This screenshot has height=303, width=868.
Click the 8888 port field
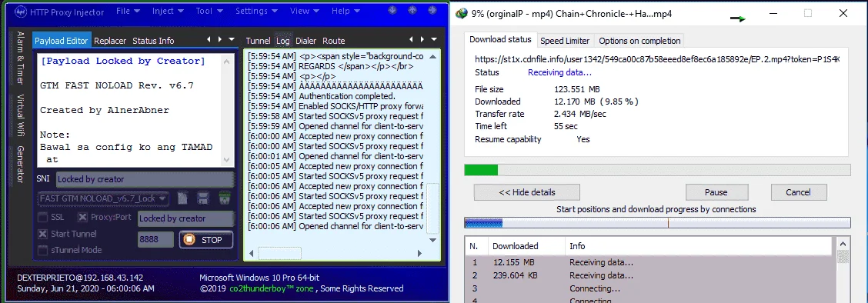pos(155,240)
